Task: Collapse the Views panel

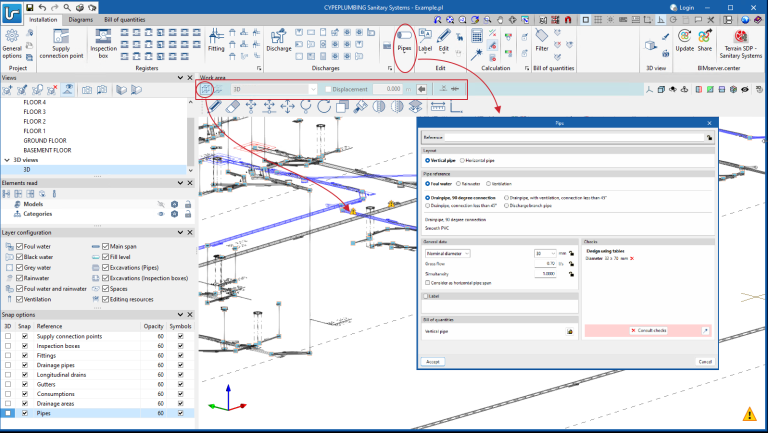Action: [x=180, y=78]
